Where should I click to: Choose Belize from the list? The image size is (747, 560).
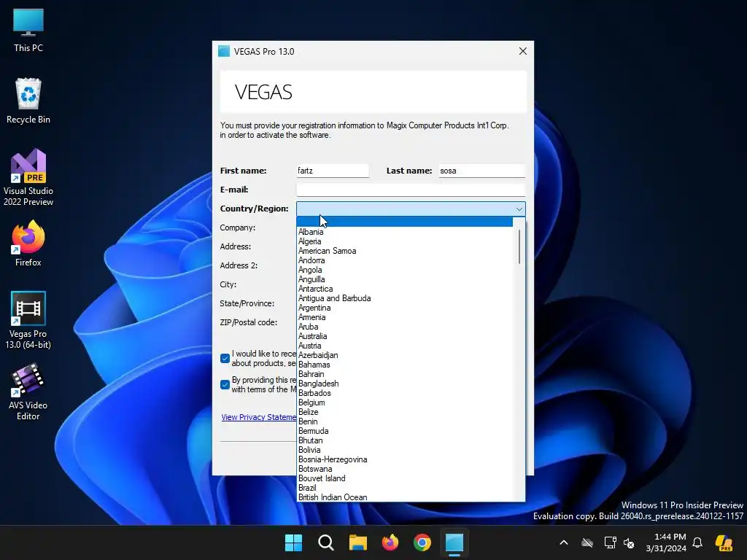click(x=404, y=413)
